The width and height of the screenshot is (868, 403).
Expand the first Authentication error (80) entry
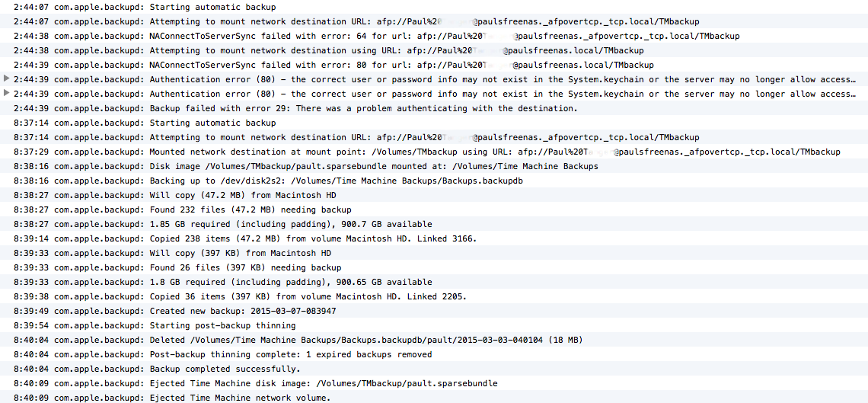[x=7, y=78]
